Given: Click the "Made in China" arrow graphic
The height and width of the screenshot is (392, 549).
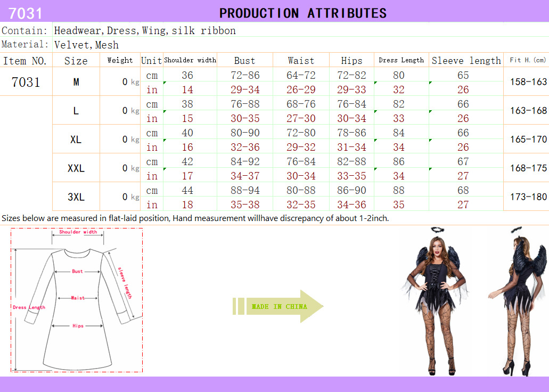Looking at the screenshot, I should pos(278,306).
